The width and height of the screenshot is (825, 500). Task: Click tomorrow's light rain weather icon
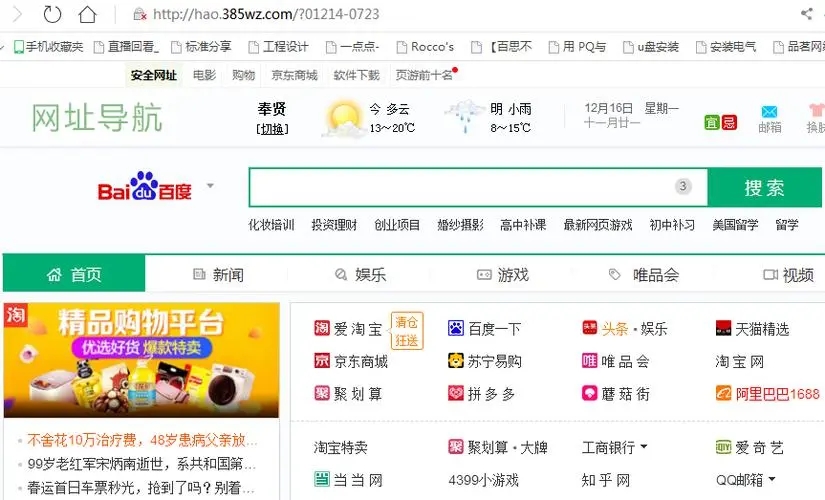[464, 116]
